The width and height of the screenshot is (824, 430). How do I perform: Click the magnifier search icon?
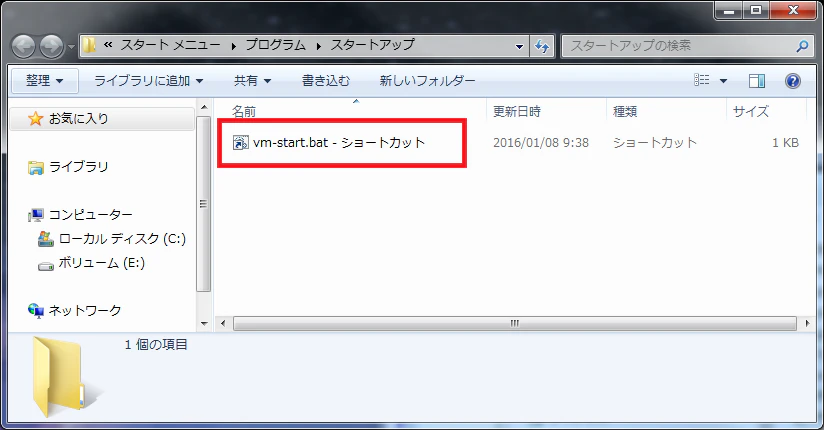[802, 46]
